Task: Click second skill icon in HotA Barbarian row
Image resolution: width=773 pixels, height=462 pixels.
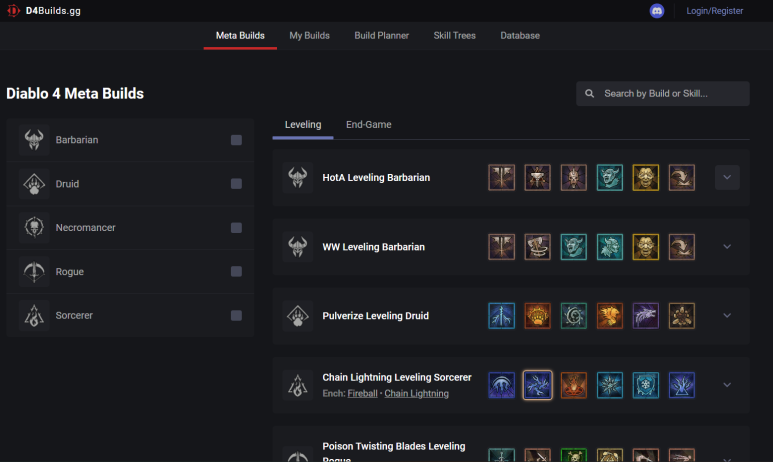Action: point(537,178)
